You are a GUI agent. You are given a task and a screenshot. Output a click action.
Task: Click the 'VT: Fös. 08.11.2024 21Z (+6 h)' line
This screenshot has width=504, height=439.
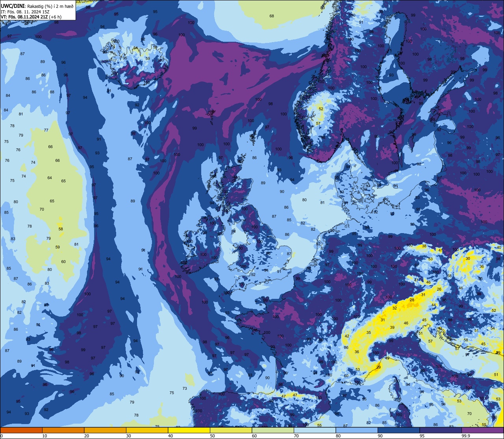pos(31,17)
